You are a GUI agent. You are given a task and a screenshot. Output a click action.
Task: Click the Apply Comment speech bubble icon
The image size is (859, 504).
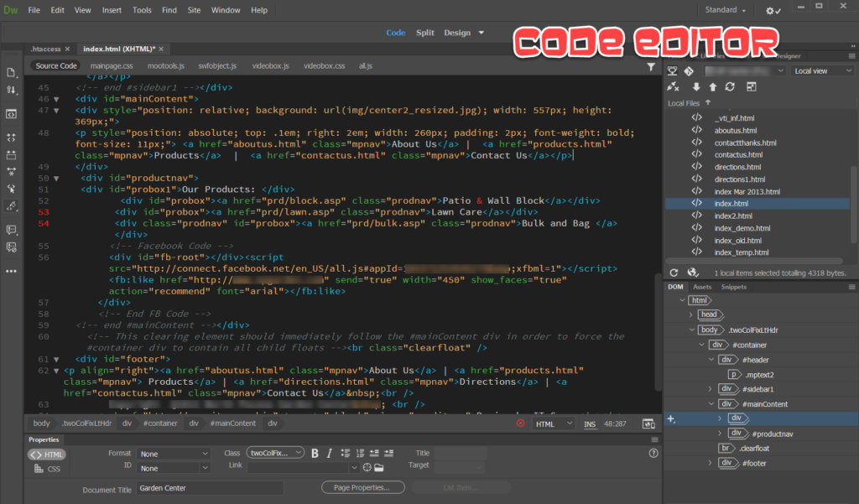coord(11,230)
